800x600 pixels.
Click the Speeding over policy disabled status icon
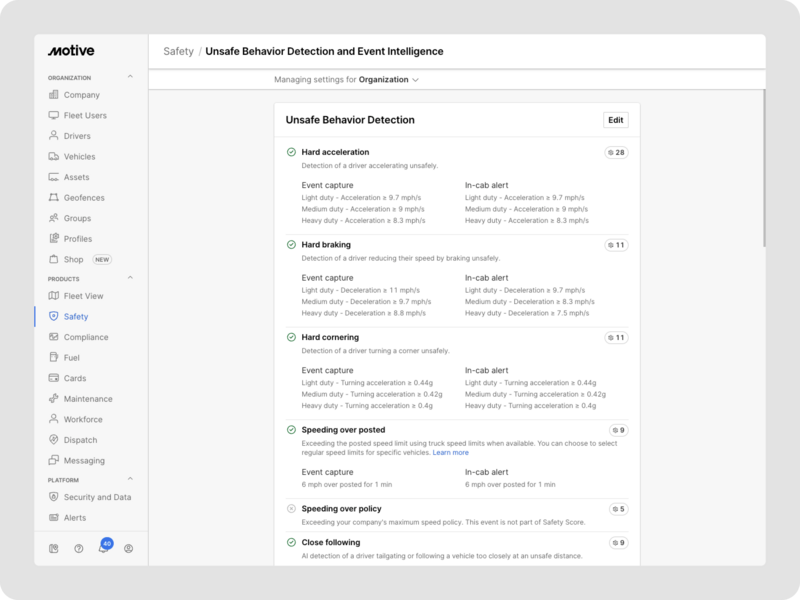pos(291,509)
